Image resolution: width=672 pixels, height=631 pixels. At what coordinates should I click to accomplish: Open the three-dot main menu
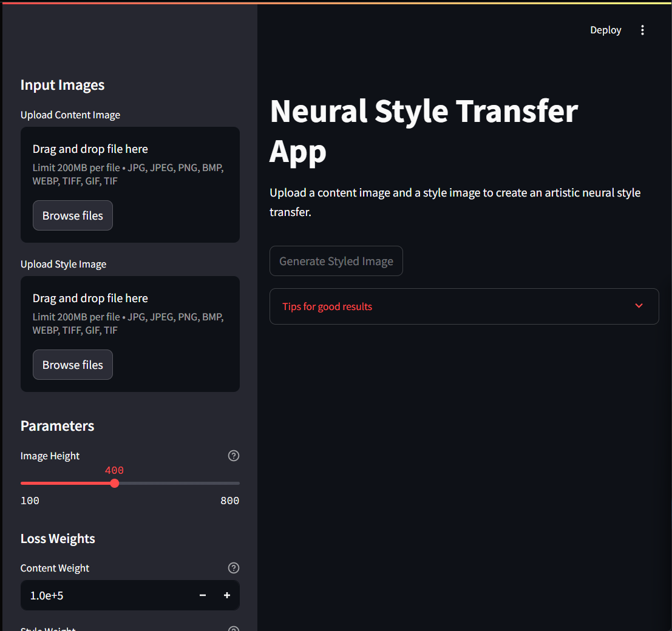[x=642, y=30]
